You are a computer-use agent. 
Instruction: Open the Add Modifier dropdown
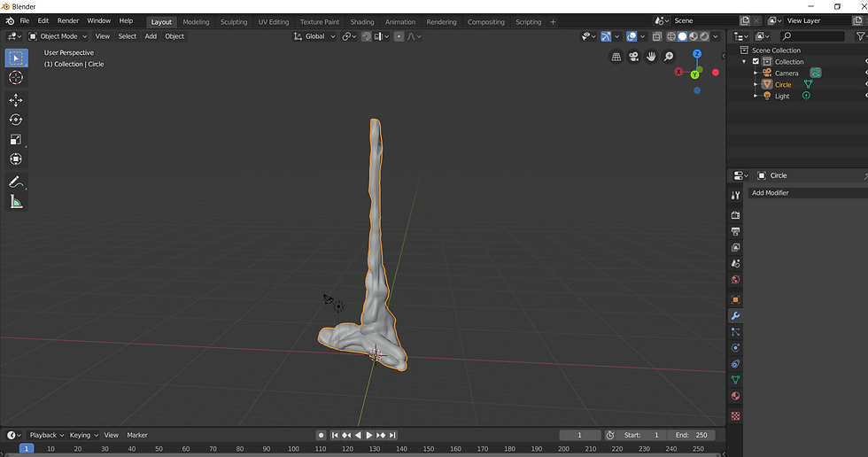point(808,193)
